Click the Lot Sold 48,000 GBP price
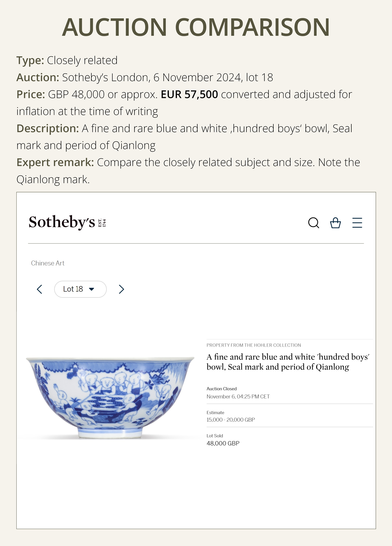The height and width of the screenshot is (546, 392). point(223,443)
